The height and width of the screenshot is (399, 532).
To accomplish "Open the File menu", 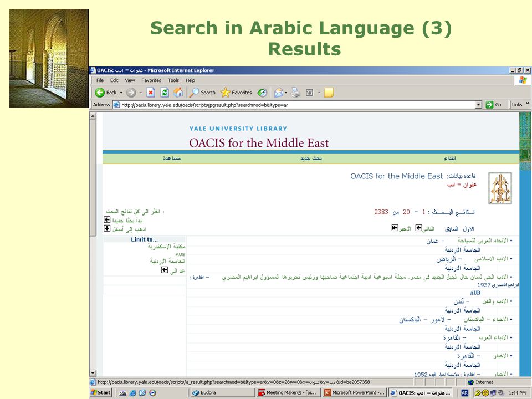I will [100, 80].
